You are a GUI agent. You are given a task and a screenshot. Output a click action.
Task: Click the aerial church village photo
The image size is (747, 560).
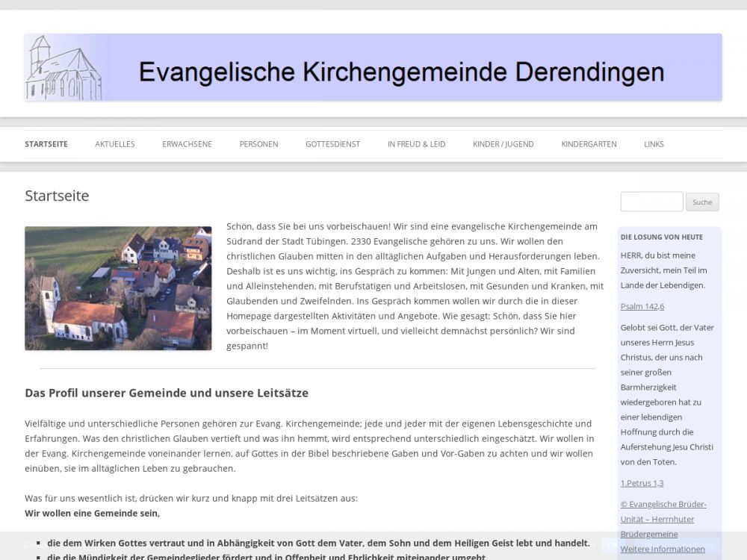coord(118,288)
